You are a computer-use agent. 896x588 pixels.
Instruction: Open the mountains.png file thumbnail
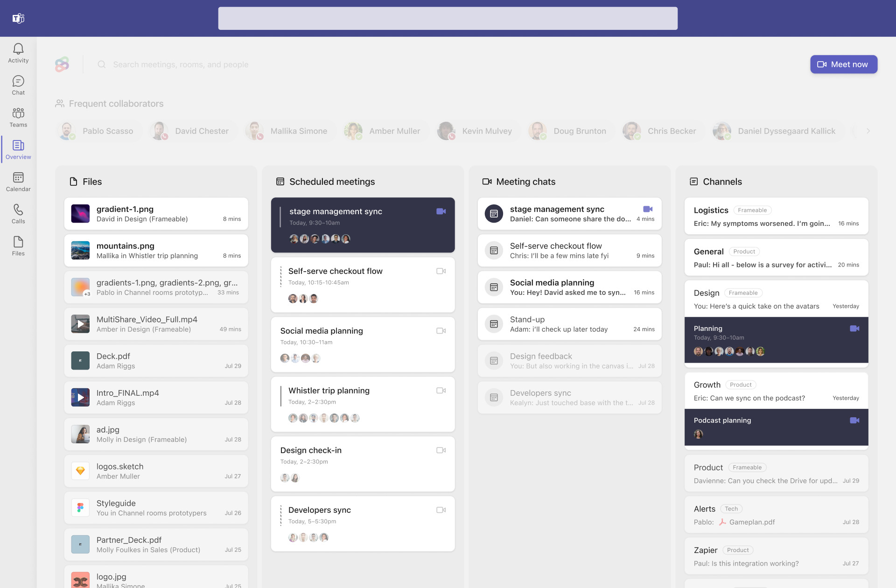pyautogui.click(x=80, y=251)
